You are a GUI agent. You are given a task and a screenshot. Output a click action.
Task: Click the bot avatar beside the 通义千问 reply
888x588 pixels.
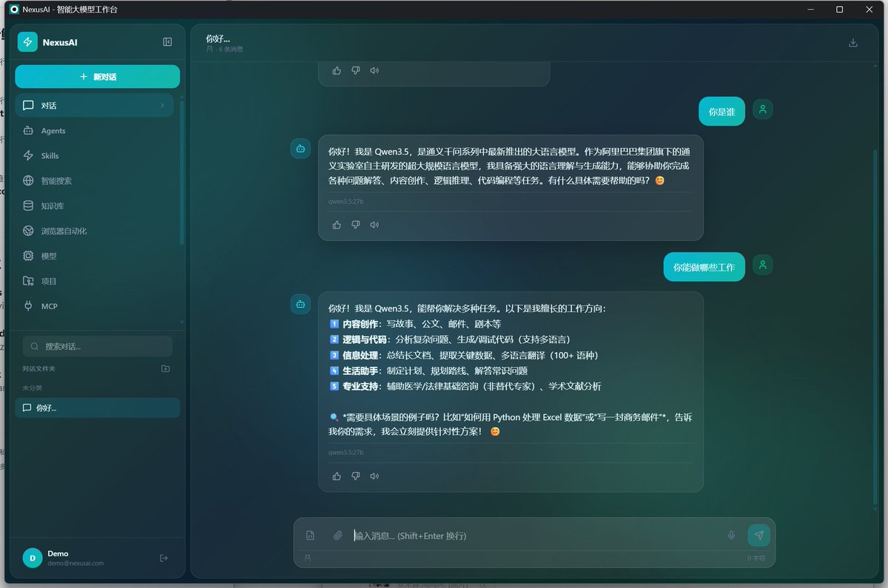click(x=300, y=148)
